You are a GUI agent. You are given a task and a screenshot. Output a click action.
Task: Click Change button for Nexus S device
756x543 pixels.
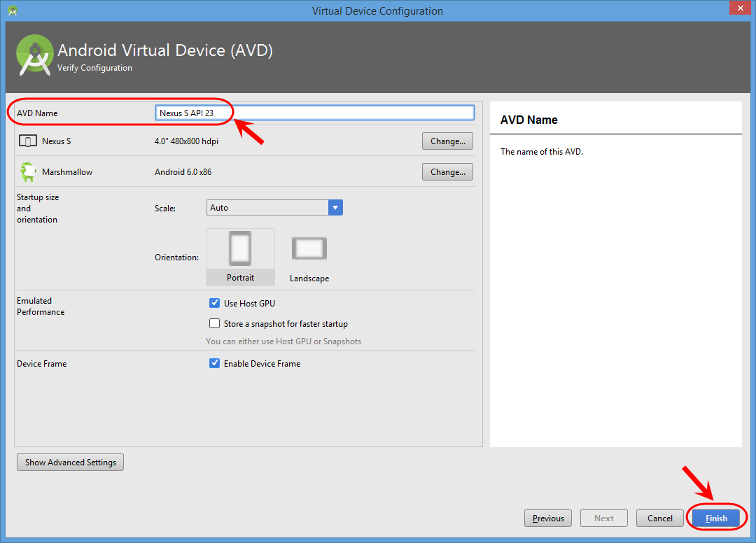coord(447,141)
